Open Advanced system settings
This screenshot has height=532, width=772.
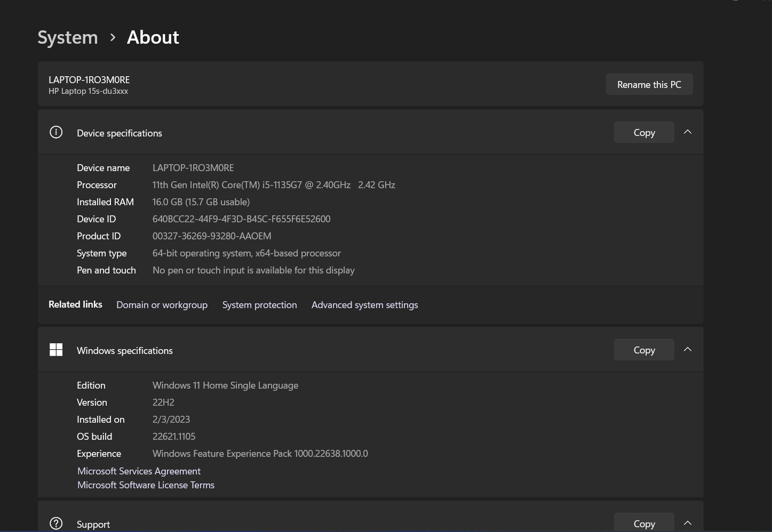tap(364, 305)
